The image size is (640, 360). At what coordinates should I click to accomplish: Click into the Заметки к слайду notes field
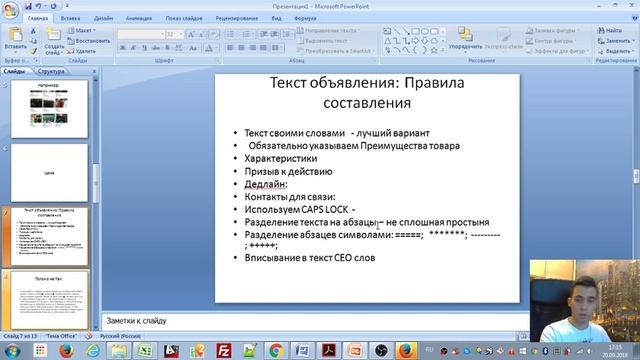pyautogui.click(x=315, y=321)
